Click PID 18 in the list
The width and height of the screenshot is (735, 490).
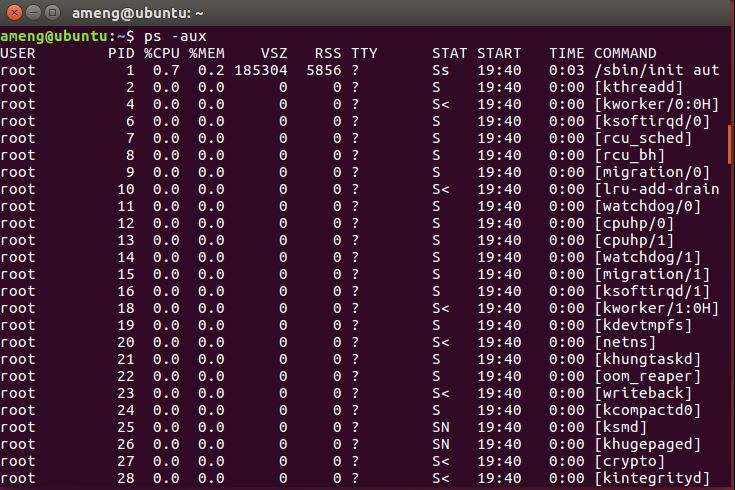(126, 308)
